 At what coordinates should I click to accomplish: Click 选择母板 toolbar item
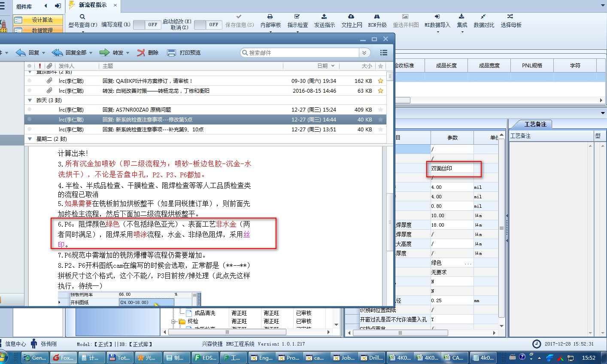pos(511,21)
